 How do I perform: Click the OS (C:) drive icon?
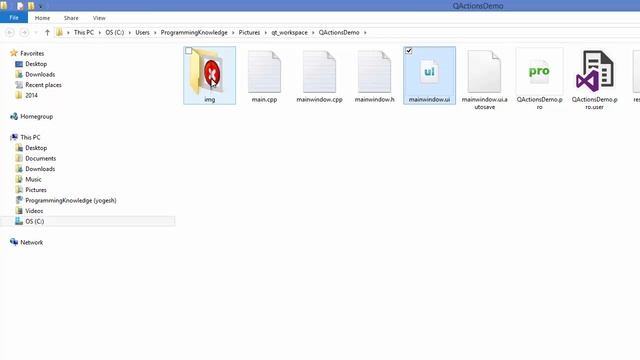pyautogui.click(x=19, y=221)
